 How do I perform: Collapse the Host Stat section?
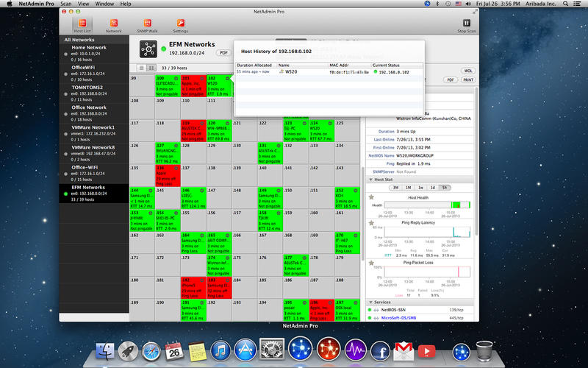point(370,180)
